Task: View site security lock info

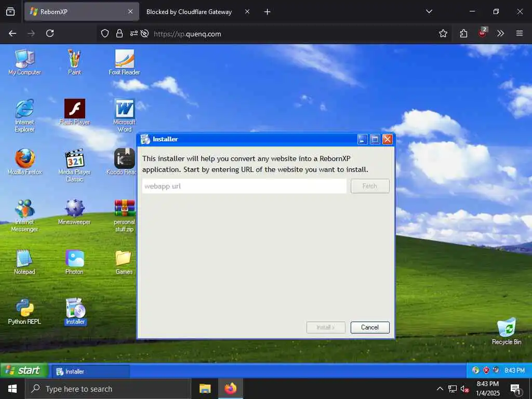Action: [119, 33]
